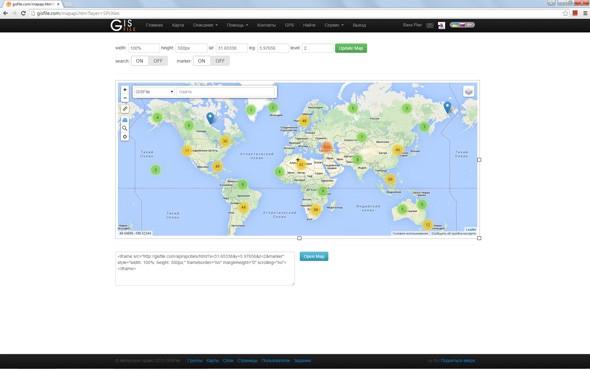Click the blue marker pin over Canada

coord(210,118)
